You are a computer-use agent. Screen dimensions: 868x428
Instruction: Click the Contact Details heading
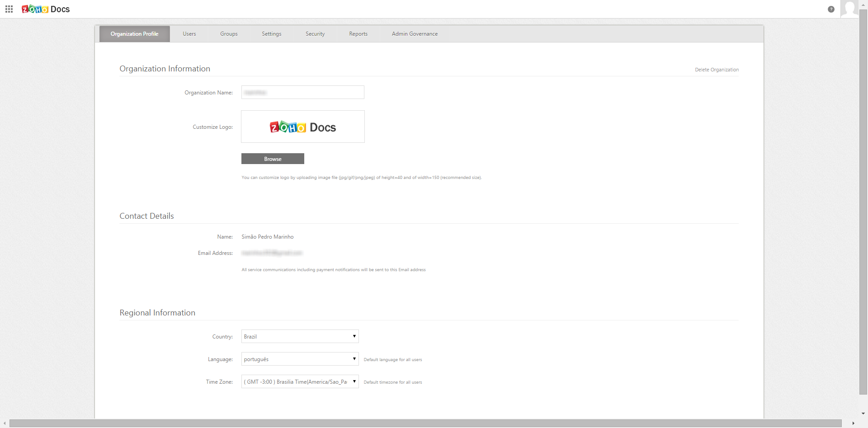[146, 216]
